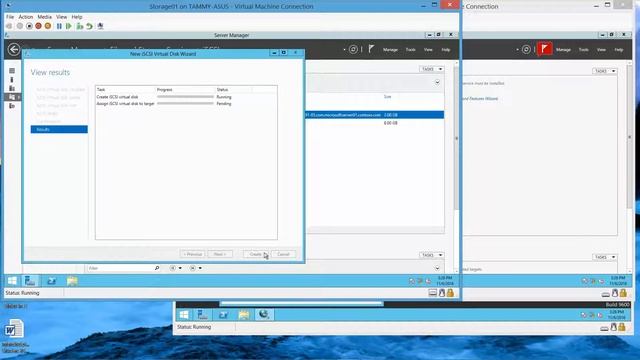Click Refresh icon in background Server Manager header
Viewport: 640px width, 360px height.
click(x=527, y=49)
